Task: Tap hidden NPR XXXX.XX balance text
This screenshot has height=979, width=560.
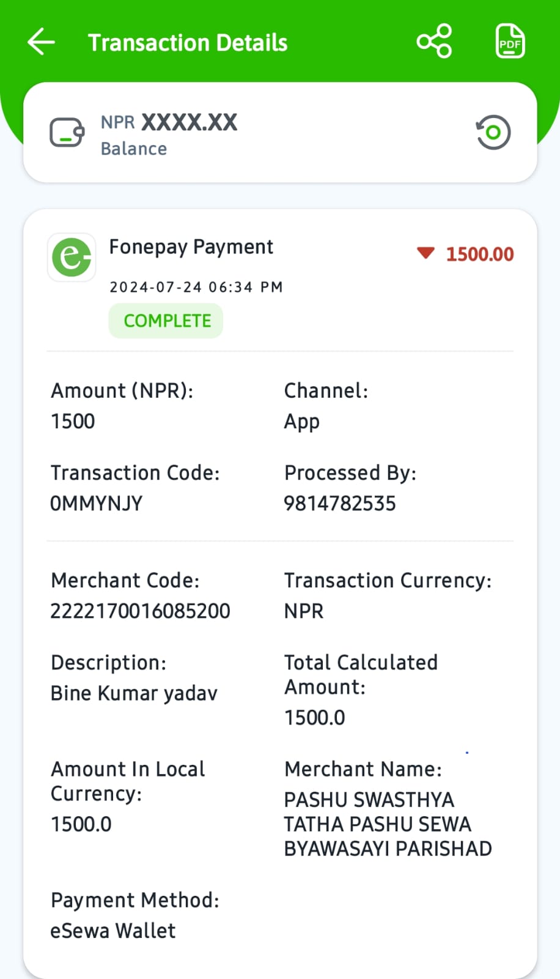Action: point(169,122)
